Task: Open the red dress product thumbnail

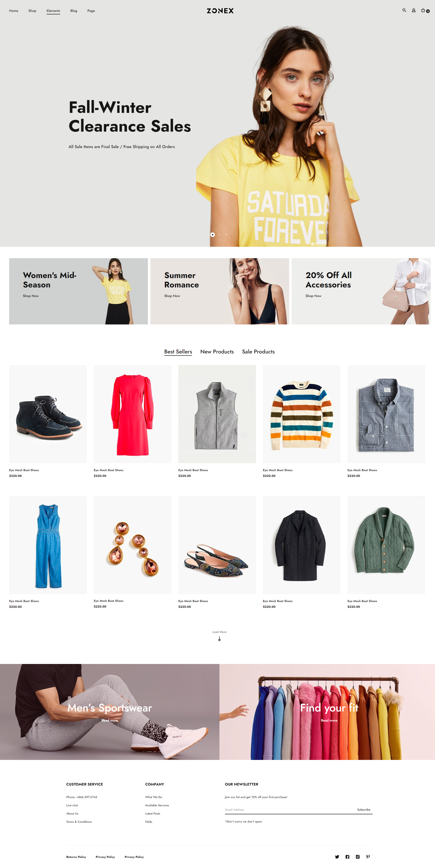Action: pyautogui.click(x=133, y=414)
